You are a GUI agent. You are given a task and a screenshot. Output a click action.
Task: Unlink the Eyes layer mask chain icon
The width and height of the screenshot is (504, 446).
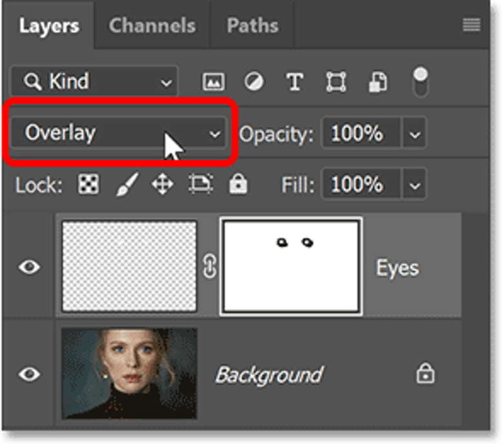pyautogui.click(x=209, y=266)
